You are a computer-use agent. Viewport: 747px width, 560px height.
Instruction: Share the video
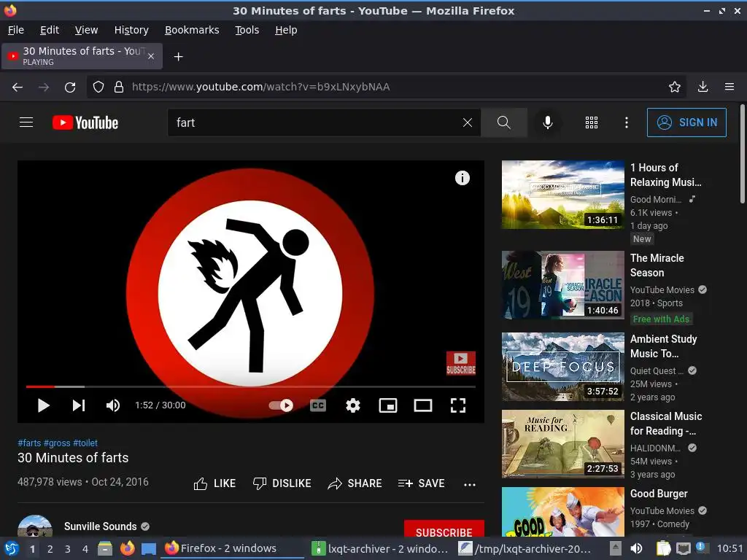355,483
